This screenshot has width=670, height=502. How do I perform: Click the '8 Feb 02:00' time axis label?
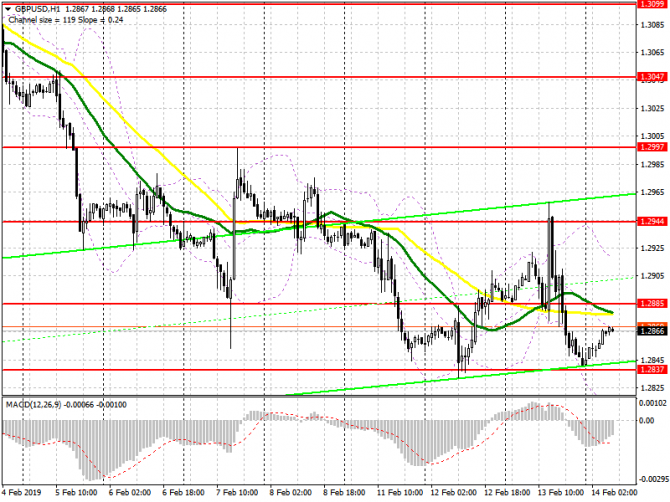coord(291,493)
